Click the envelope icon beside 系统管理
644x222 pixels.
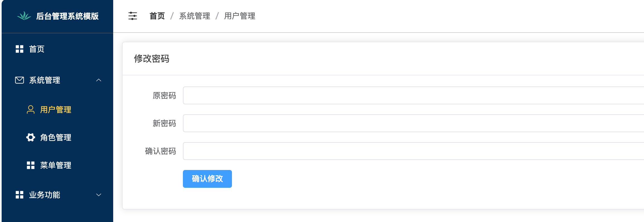coord(20,80)
